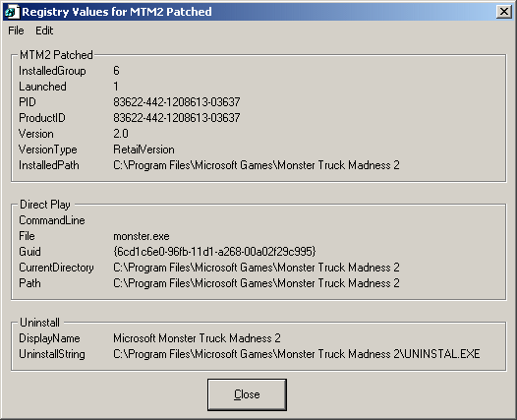Click the window title bar text
The image size is (517, 420).
click(117, 12)
